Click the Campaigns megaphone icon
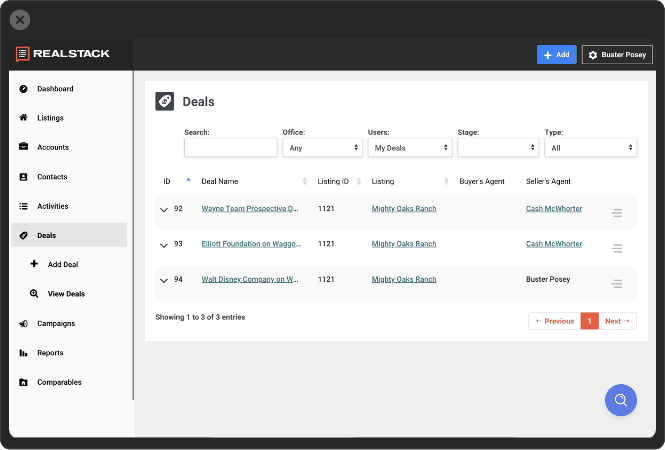 pos(23,324)
